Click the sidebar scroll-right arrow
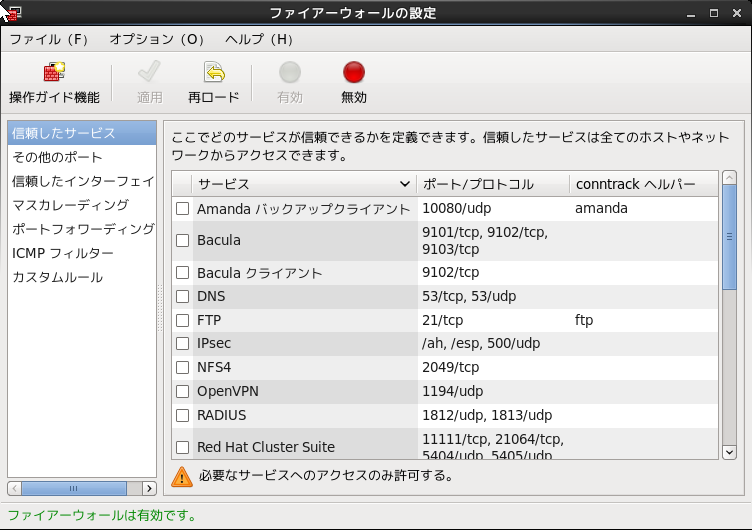The height and width of the screenshot is (530, 752). coord(149,488)
